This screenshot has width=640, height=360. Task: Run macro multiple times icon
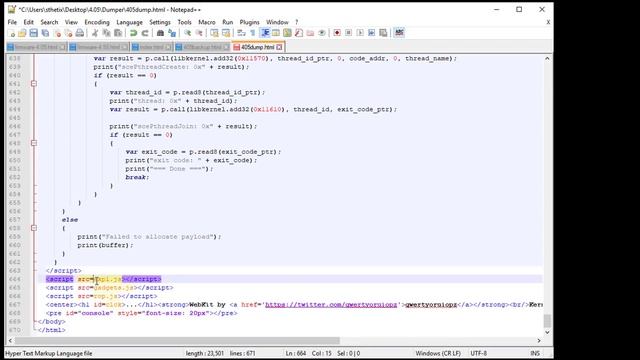pyautogui.click(x=371, y=33)
